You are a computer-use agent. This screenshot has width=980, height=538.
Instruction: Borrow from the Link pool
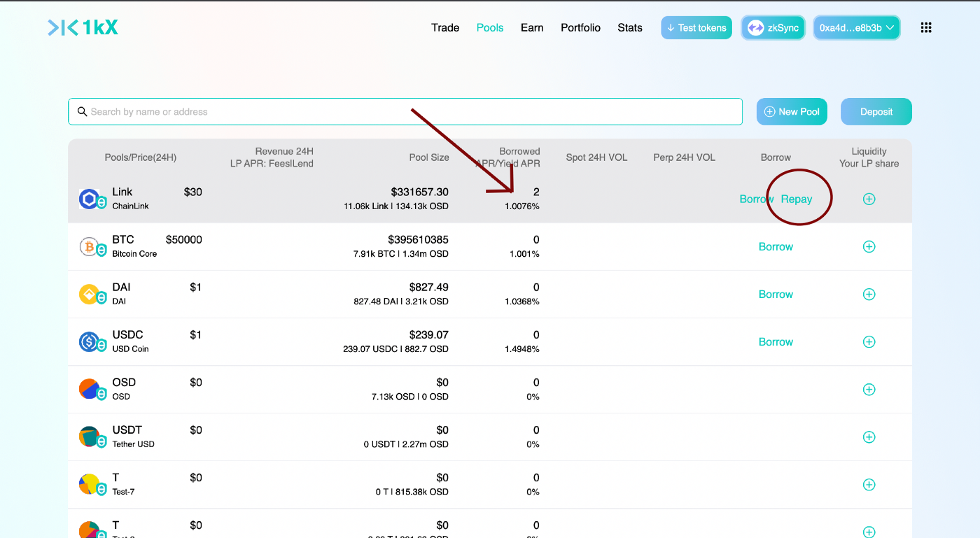(x=757, y=199)
